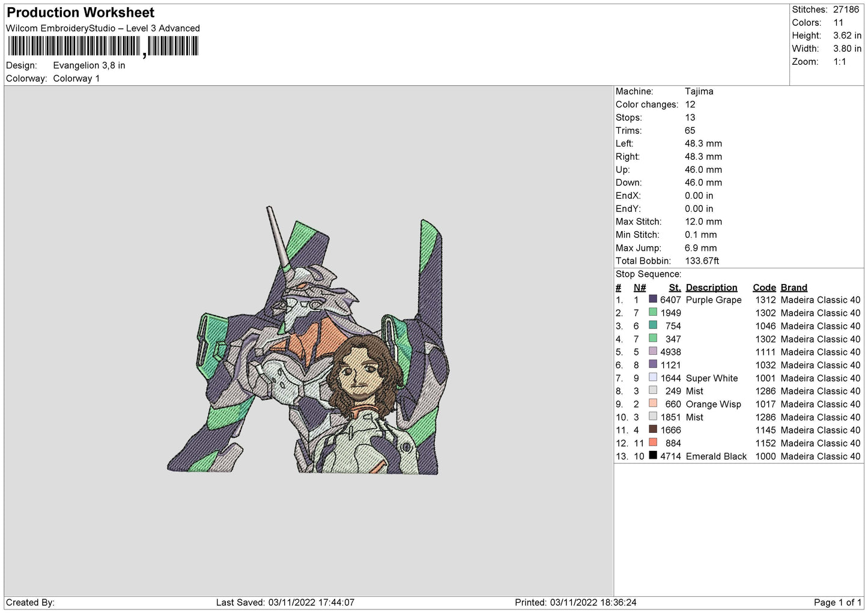This screenshot has height=613, width=868.
Task: Click thread code '1046'
Action: pos(765,326)
